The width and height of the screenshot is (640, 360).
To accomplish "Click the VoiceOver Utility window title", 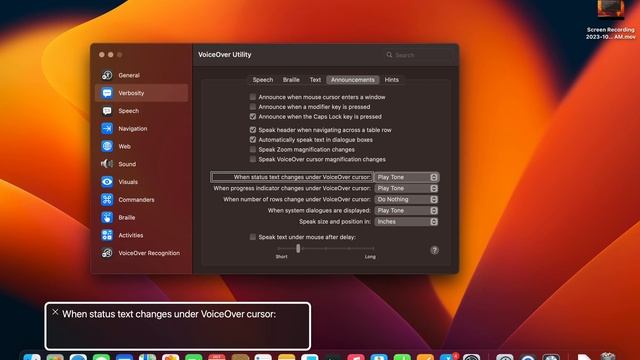I will click(x=224, y=54).
